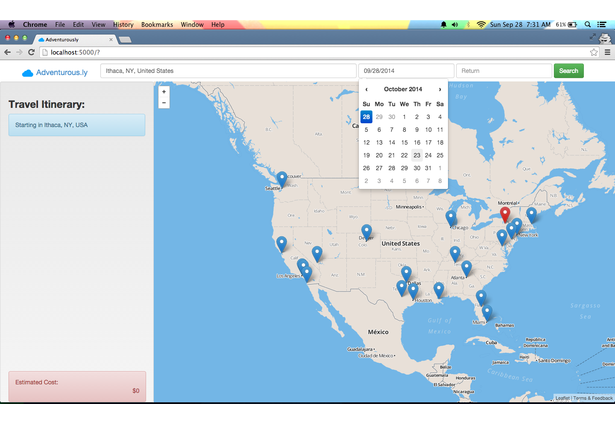This screenshot has width=615, height=424.
Task: Open the Apple menu
Action: 12,24
